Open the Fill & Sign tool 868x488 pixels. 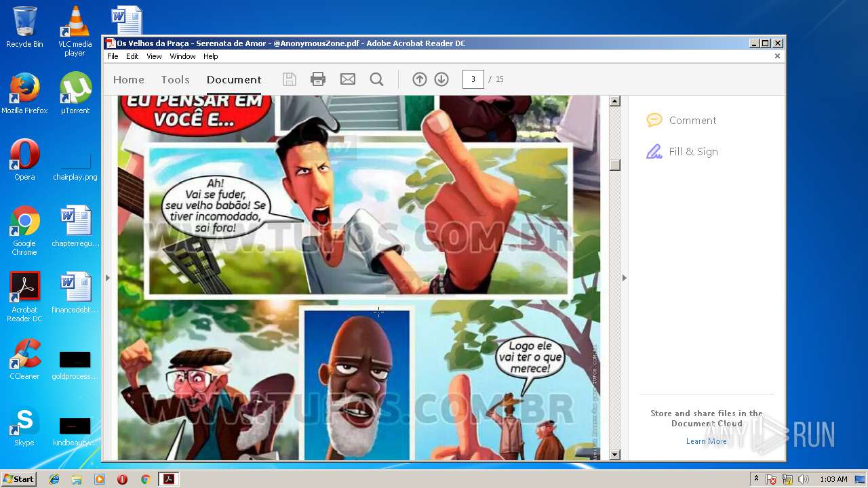pyautogui.click(x=682, y=151)
